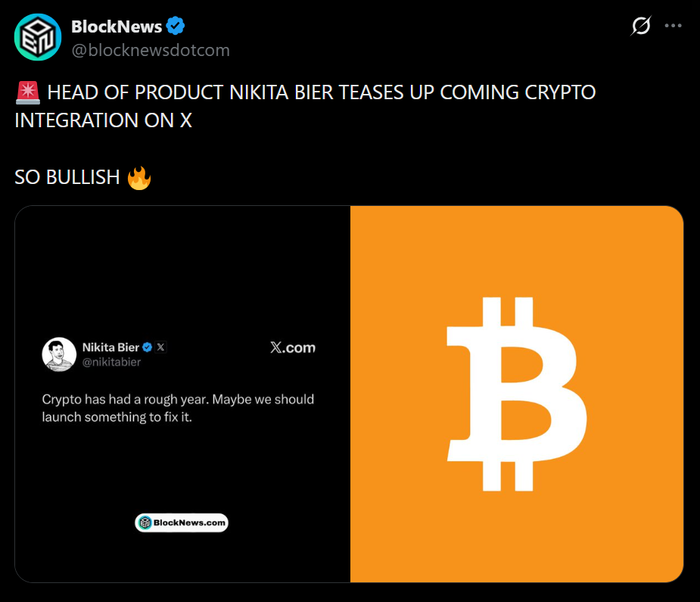Click the X.com logo in the image

pyautogui.click(x=292, y=348)
